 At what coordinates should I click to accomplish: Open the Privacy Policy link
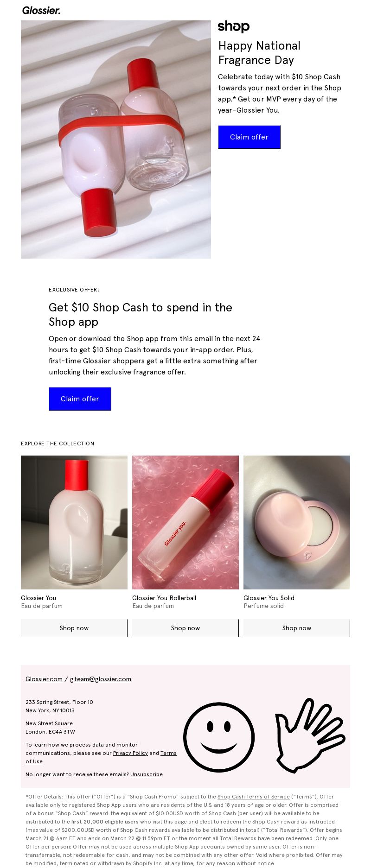point(130,753)
